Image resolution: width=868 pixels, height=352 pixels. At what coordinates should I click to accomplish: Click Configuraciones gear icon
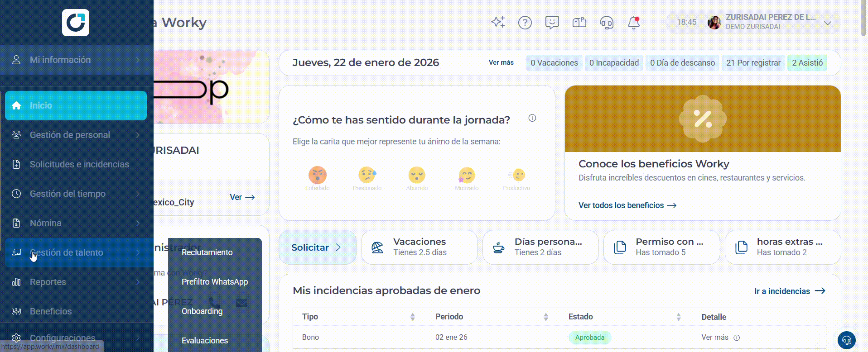point(16,338)
